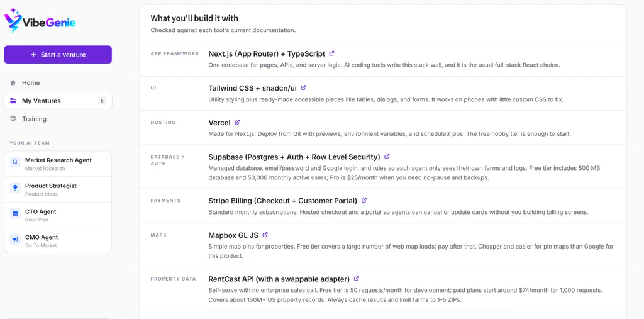Click the My Ventures folder icon
The height and width of the screenshot is (319, 644).
13,101
